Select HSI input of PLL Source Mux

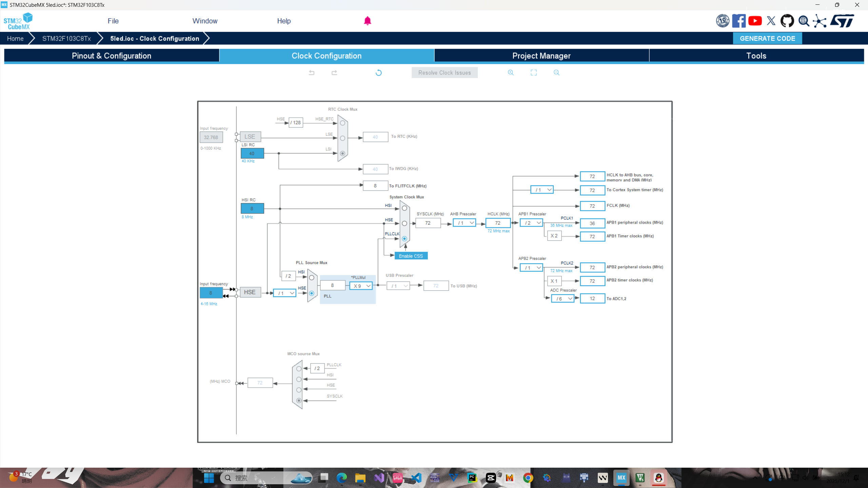312,278
